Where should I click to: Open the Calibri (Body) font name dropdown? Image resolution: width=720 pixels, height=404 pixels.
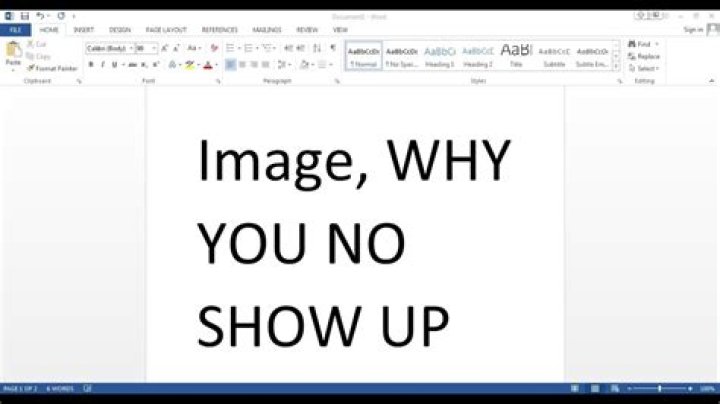coord(110,48)
